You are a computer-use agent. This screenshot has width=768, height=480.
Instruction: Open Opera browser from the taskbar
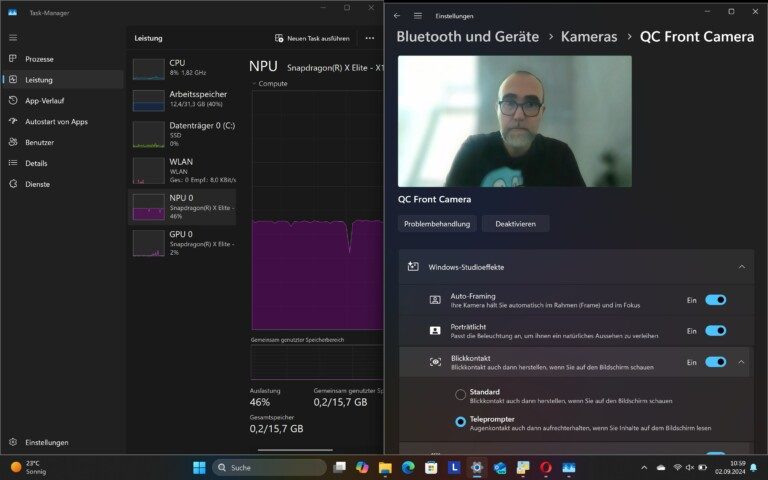(x=546, y=468)
